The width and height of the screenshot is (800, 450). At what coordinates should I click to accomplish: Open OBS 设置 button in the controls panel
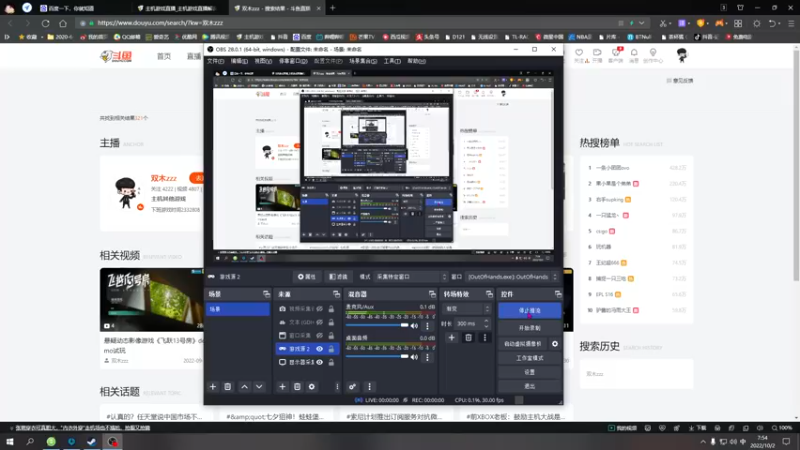[x=530, y=372]
